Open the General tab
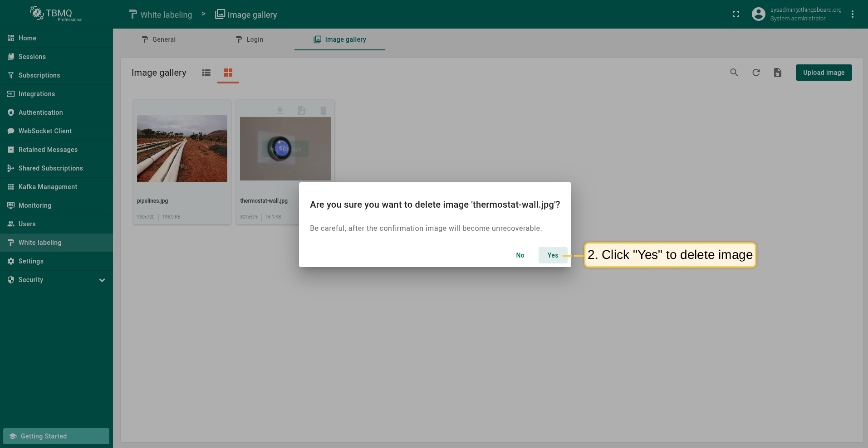This screenshot has width=868, height=448. click(x=158, y=39)
